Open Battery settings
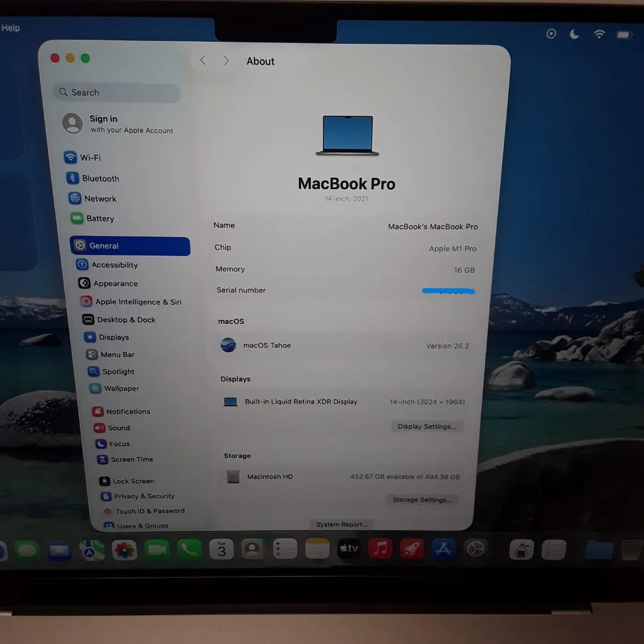The height and width of the screenshot is (644, 644). [x=99, y=218]
